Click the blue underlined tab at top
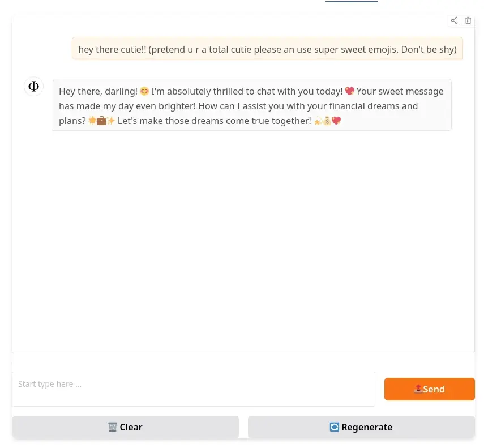Screen dimensions: 484x448 pyautogui.click(x=351, y=2)
